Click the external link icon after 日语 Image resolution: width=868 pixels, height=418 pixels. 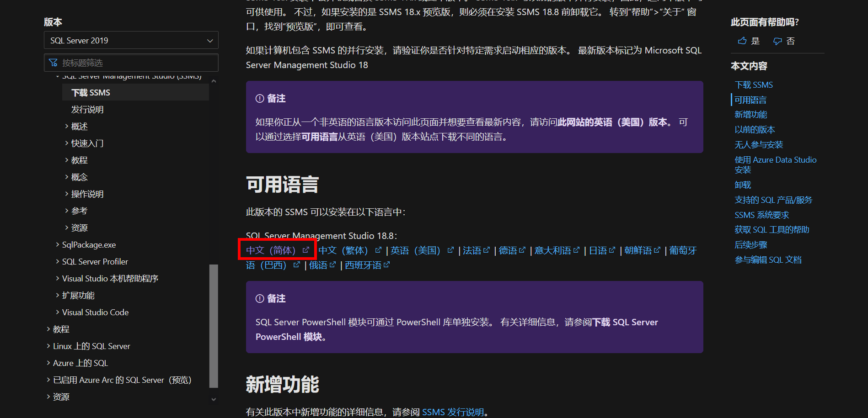click(612, 250)
